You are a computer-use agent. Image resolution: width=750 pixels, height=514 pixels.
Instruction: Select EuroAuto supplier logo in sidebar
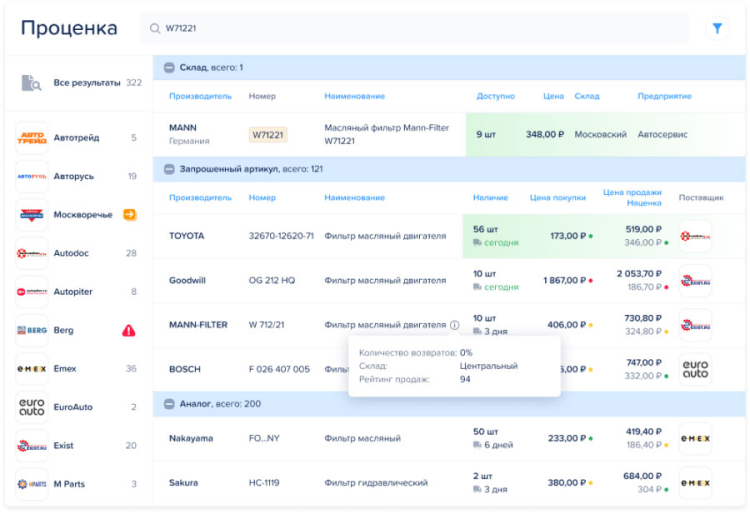[x=32, y=407]
